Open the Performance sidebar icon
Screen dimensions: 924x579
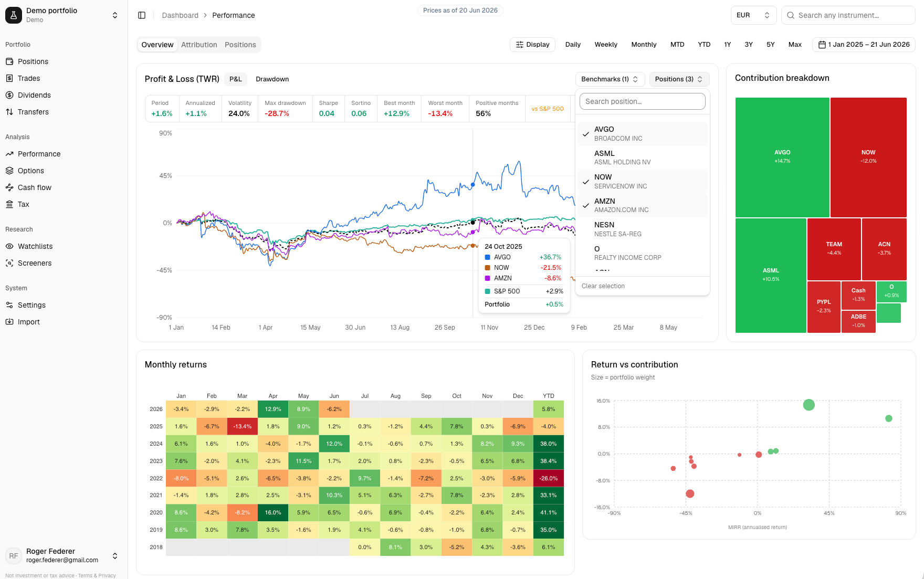(x=9, y=154)
